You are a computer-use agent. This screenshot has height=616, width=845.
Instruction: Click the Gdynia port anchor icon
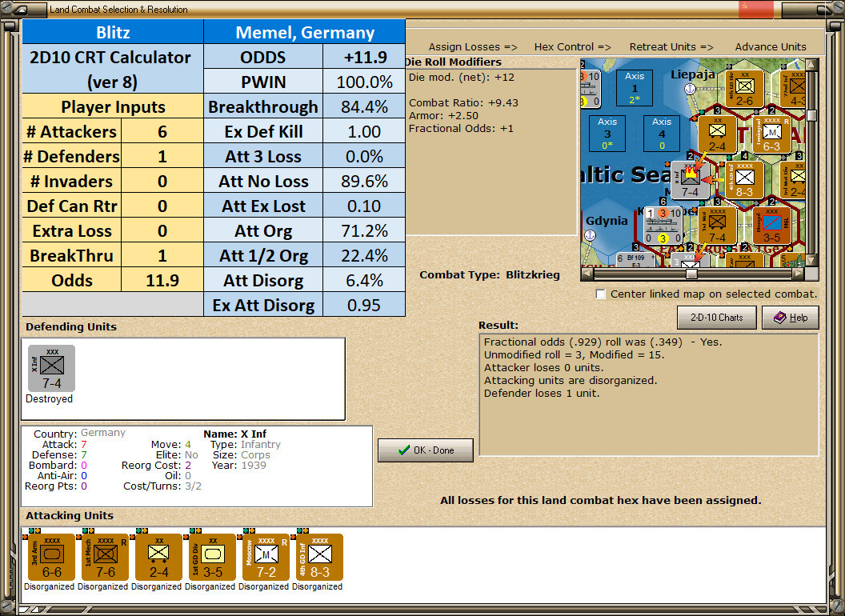[x=591, y=235]
